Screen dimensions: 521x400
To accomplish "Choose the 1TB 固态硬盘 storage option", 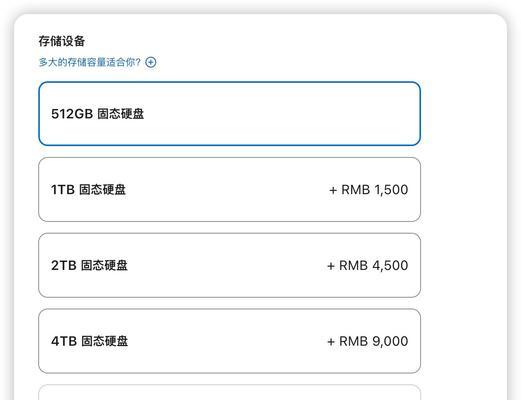I will (229, 189).
